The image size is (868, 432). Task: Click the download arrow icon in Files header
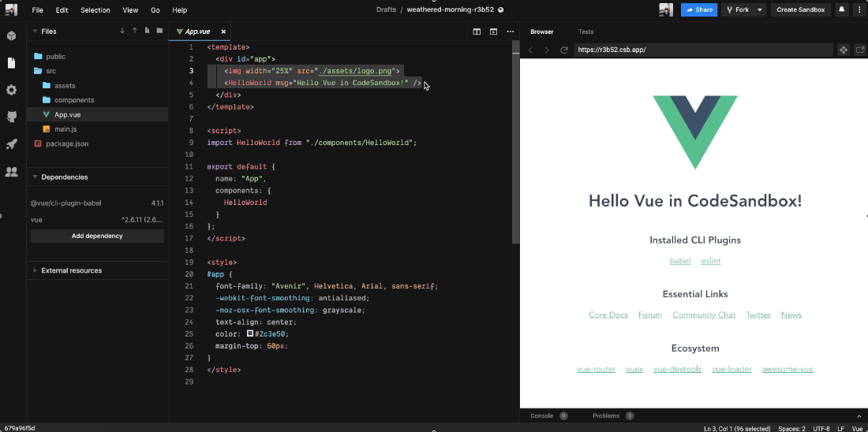[122, 31]
